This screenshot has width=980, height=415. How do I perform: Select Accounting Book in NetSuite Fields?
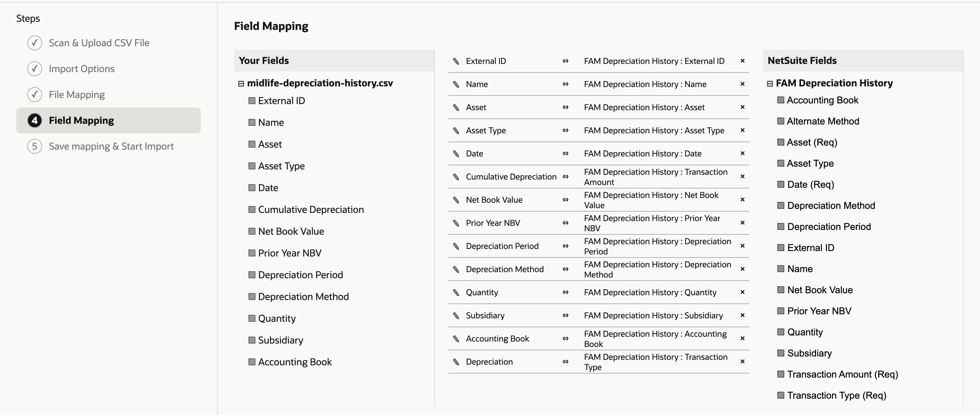822,100
